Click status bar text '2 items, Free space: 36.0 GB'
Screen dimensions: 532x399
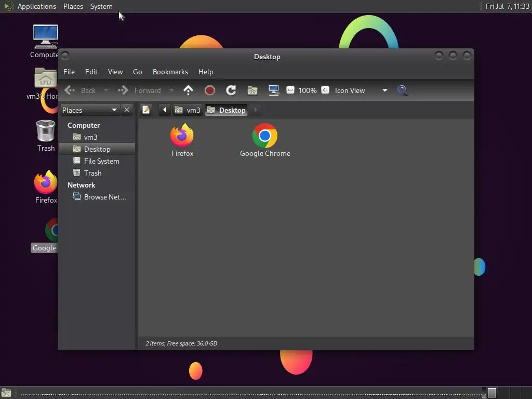pos(181,343)
